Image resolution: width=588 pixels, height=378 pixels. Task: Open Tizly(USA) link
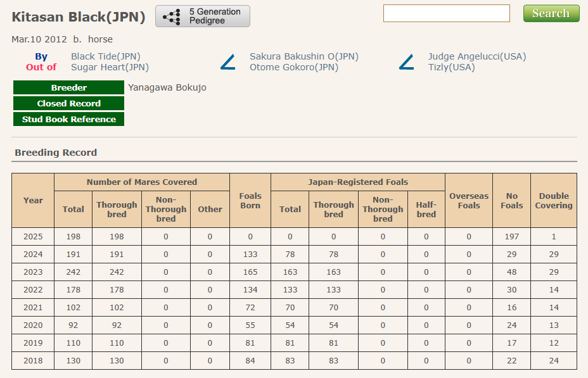click(x=452, y=67)
